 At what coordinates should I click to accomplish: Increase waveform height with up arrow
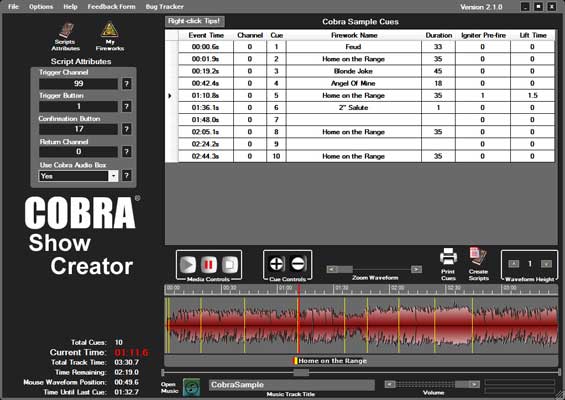pyautogui.click(x=513, y=264)
